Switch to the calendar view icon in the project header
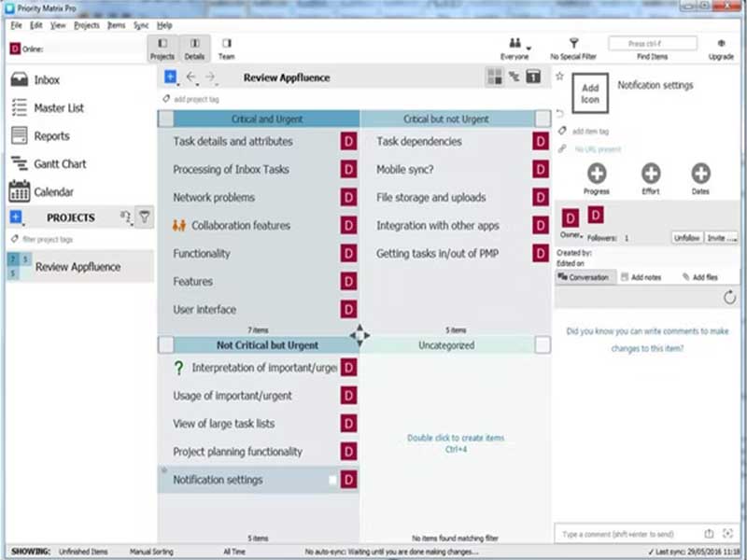Viewport: 747px width, 560px height. (533, 77)
